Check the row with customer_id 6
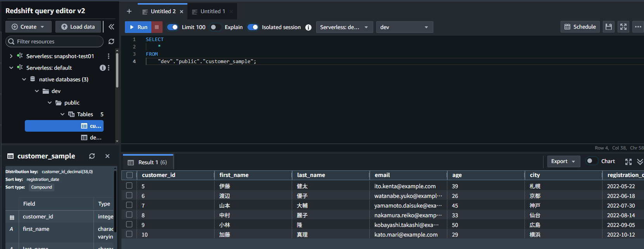This screenshot has width=644, height=249. tap(129, 195)
